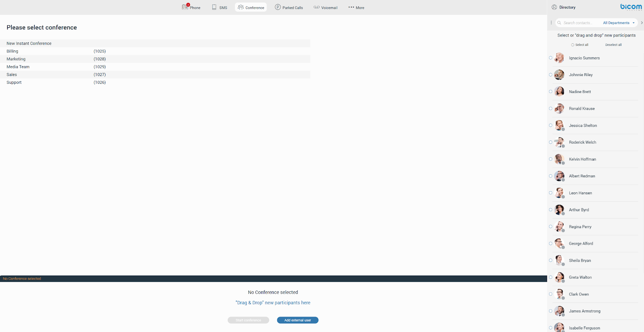The height and width of the screenshot is (332, 644).
Task: Select Ignacio Summers radio button
Action: pos(551,58)
